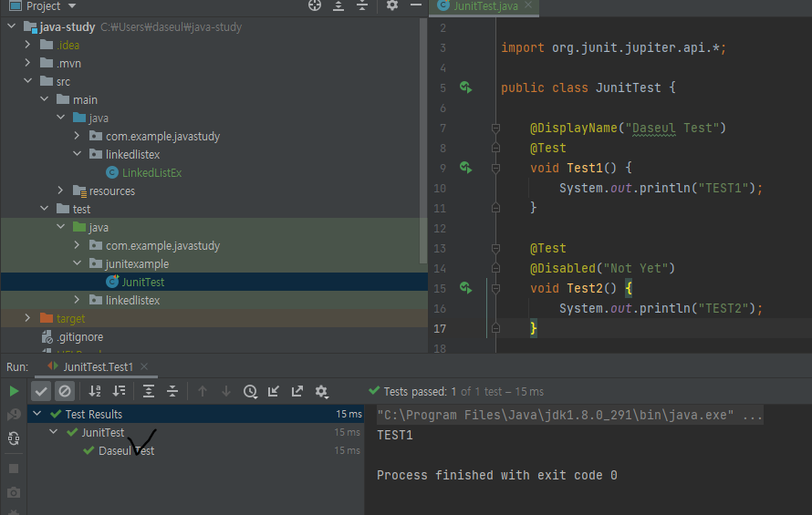The height and width of the screenshot is (515, 812).
Task: Open the Project view dropdown
Action: (x=72, y=6)
